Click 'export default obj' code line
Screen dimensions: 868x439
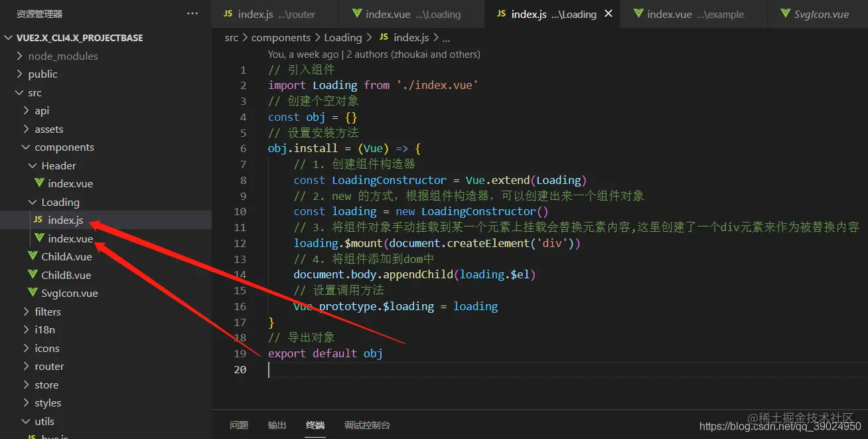tap(325, 353)
